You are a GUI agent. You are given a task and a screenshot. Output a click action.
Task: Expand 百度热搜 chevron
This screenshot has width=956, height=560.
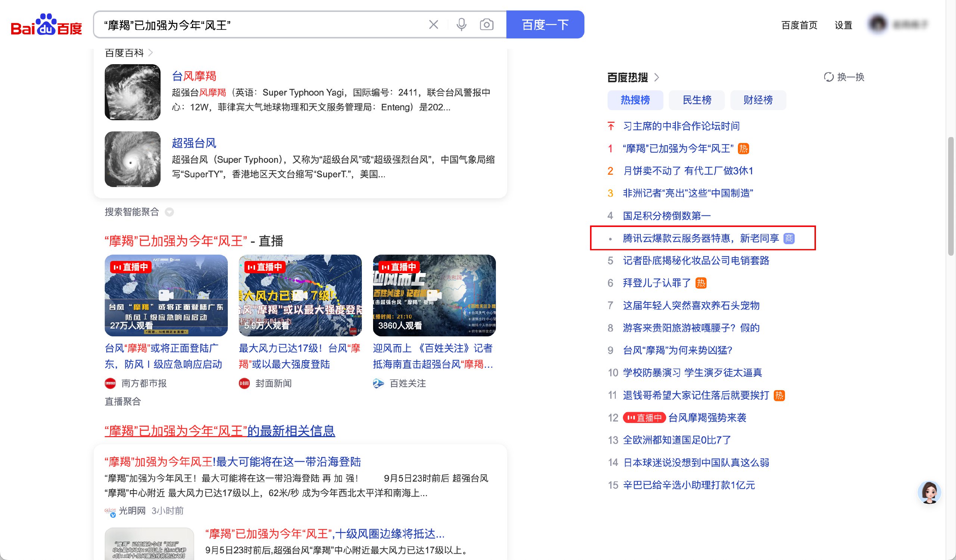657,77
